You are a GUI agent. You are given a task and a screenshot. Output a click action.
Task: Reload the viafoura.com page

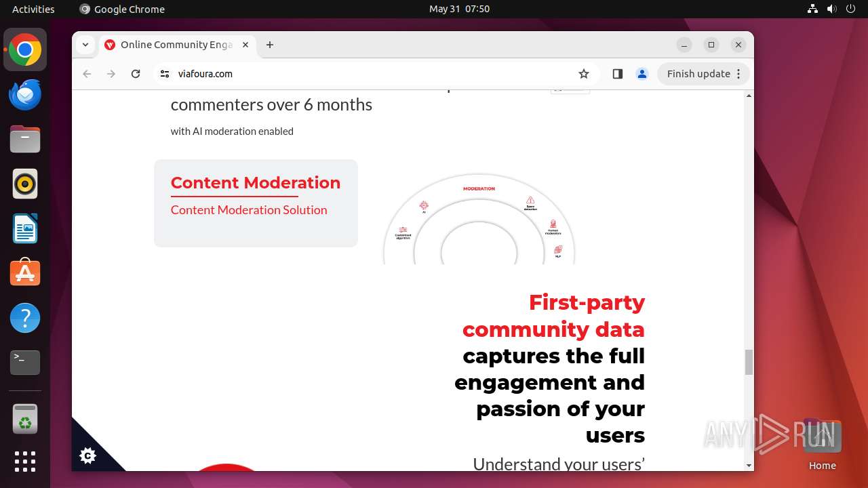click(136, 74)
